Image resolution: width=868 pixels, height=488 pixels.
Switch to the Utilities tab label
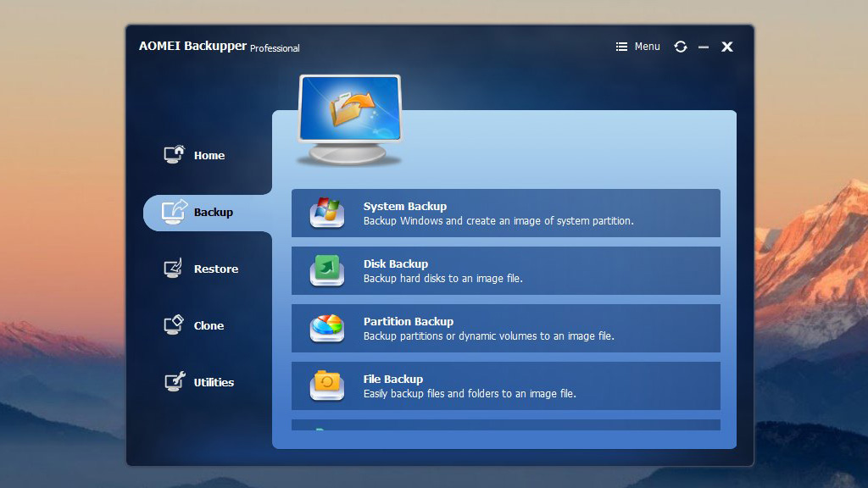point(214,382)
